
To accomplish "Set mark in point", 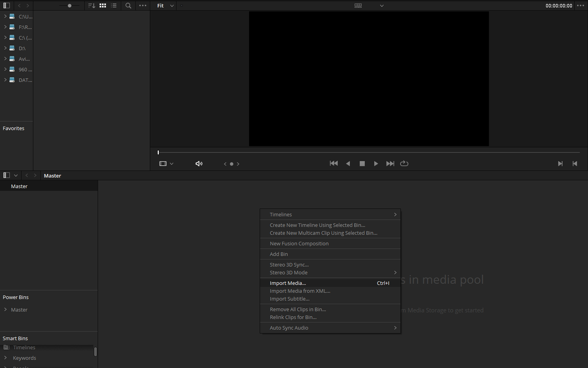I will (x=560, y=163).
